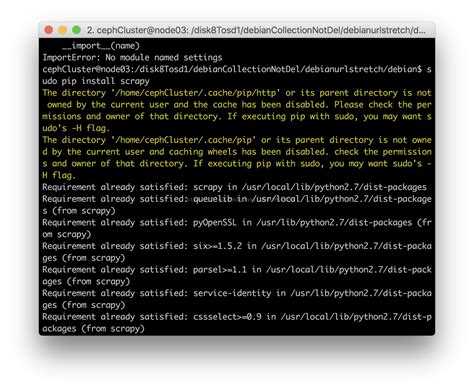Maximize the terminal with green button
This screenshot has width=474, height=391.
pos(77,30)
